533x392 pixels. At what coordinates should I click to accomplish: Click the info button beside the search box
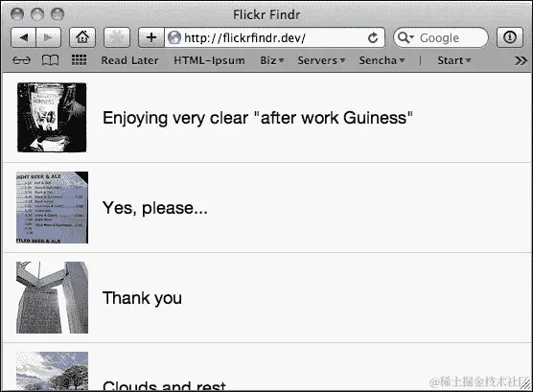click(x=509, y=37)
